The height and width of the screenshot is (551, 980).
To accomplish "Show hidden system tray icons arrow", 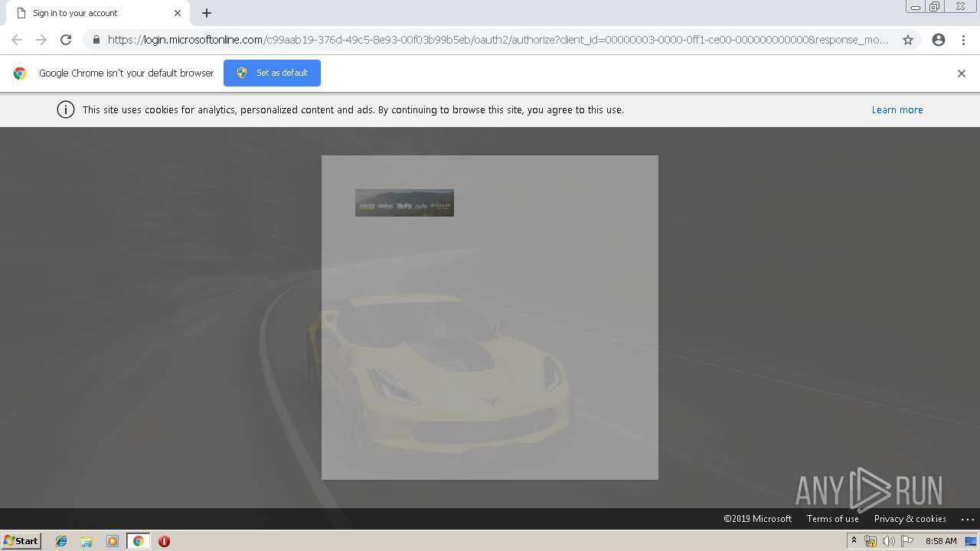I will tap(854, 540).
